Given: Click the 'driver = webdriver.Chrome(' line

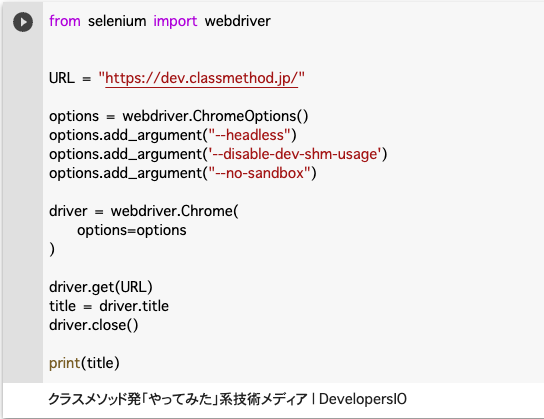Looking at the screenshot, I should point(144,211).
